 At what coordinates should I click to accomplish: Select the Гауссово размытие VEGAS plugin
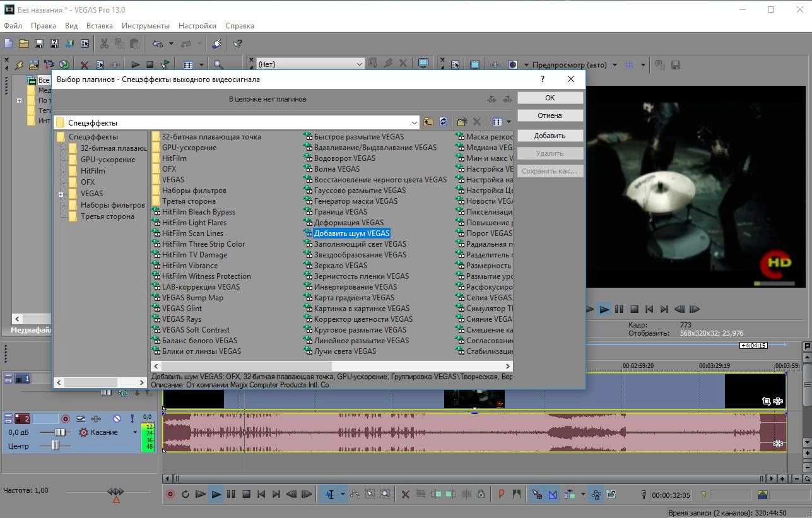pos(360,191)
